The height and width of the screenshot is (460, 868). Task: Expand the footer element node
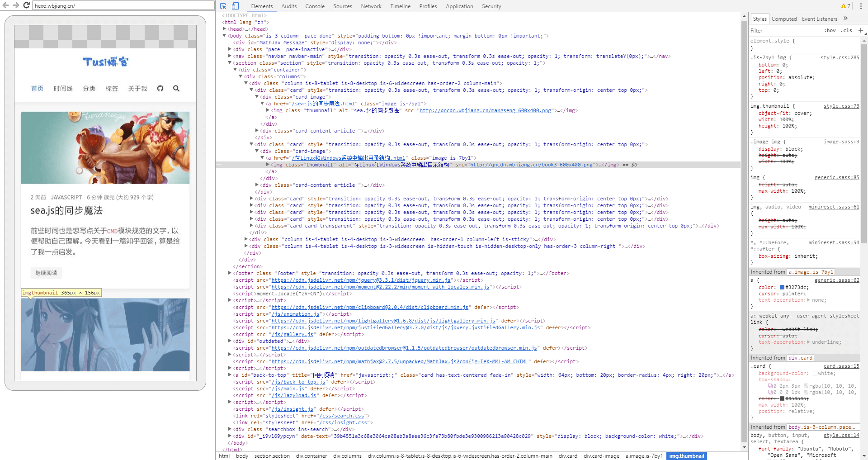[x=230, y=273]
